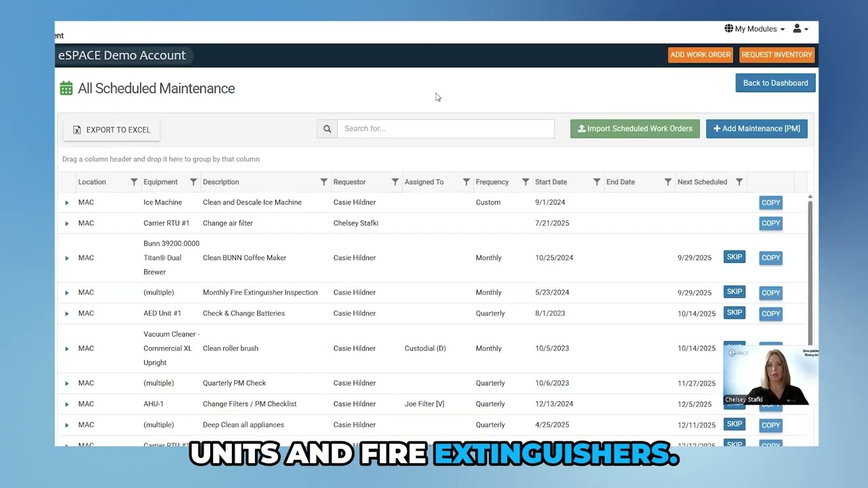The image size is (868, 488).
Task: Click the Chelsey Stafki requestor cell
Action: 355,223
